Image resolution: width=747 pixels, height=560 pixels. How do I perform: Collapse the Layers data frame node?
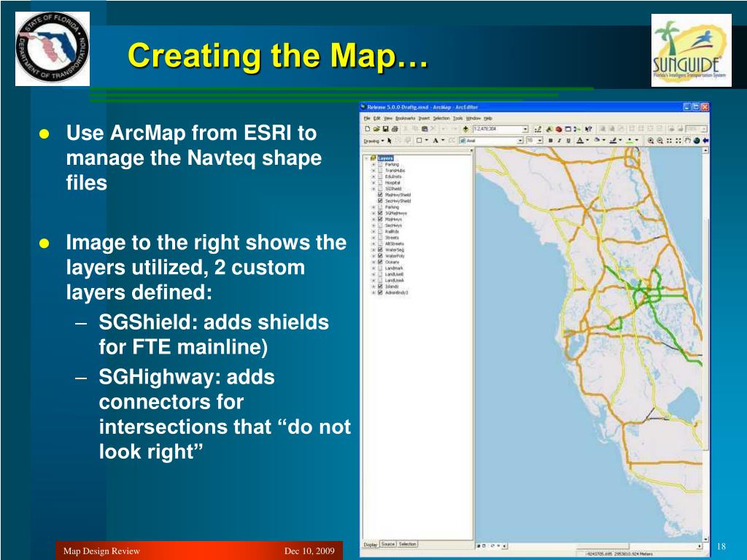366,158
